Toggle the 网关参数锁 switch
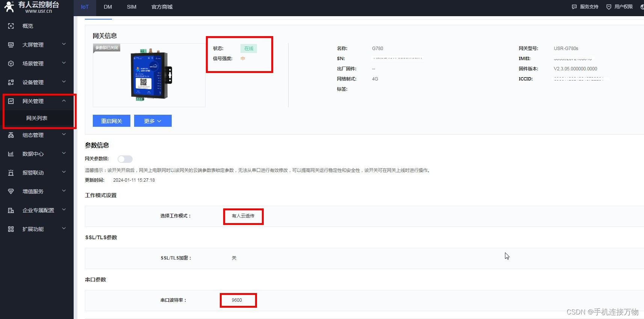 coord(125,159)
